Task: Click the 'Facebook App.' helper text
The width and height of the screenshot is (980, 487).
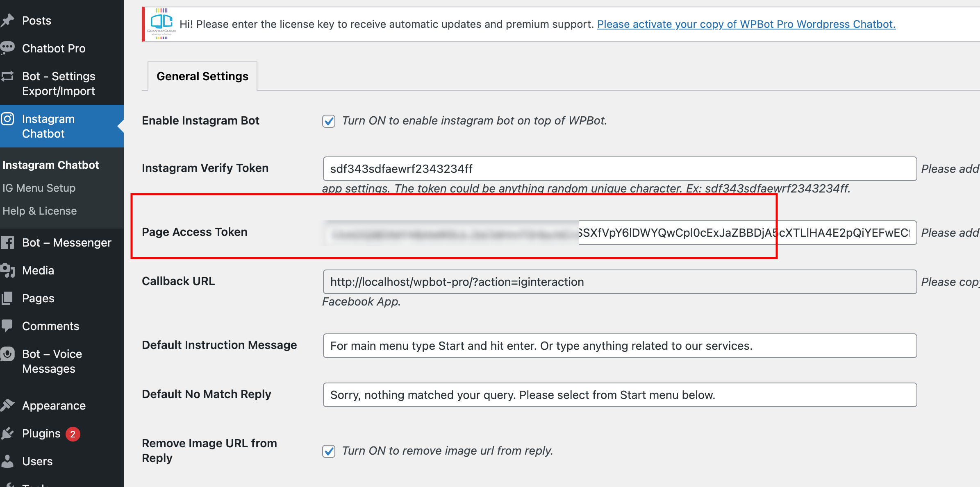Action: [361, 301]
